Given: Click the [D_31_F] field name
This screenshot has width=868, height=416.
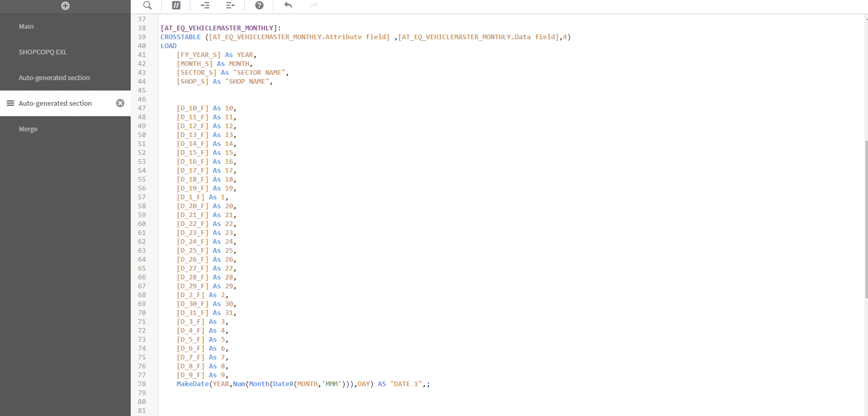Looking at the screenshot, I should (x=192, y=313).
